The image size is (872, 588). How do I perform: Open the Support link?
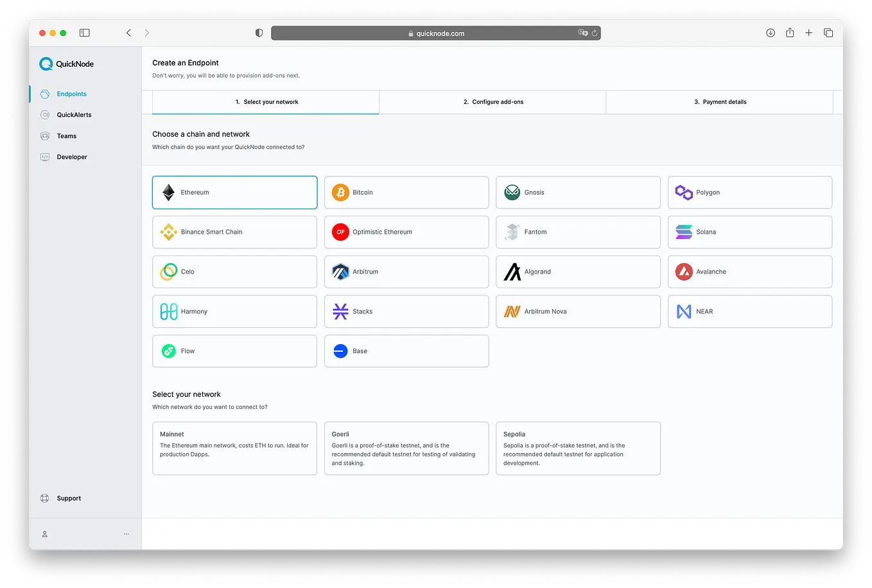[x=69, y=497]
